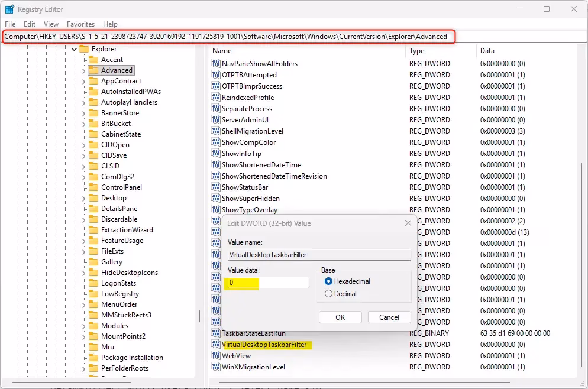Click the WebView value icon
Viewport: 588px width, 389px height.
[x=216, y=356]
